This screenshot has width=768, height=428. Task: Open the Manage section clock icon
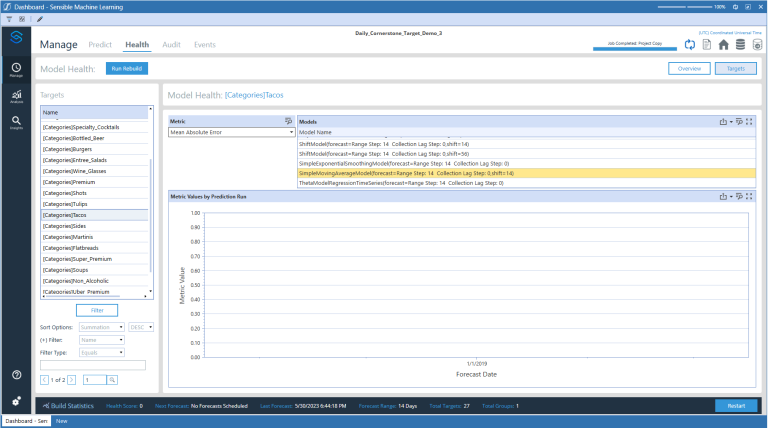pyautogui.click(x=16, y=70)
